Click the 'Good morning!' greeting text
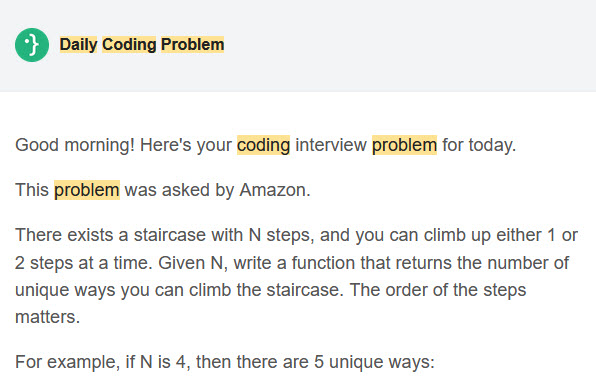 pyautogui.click(x=75, y=145)
